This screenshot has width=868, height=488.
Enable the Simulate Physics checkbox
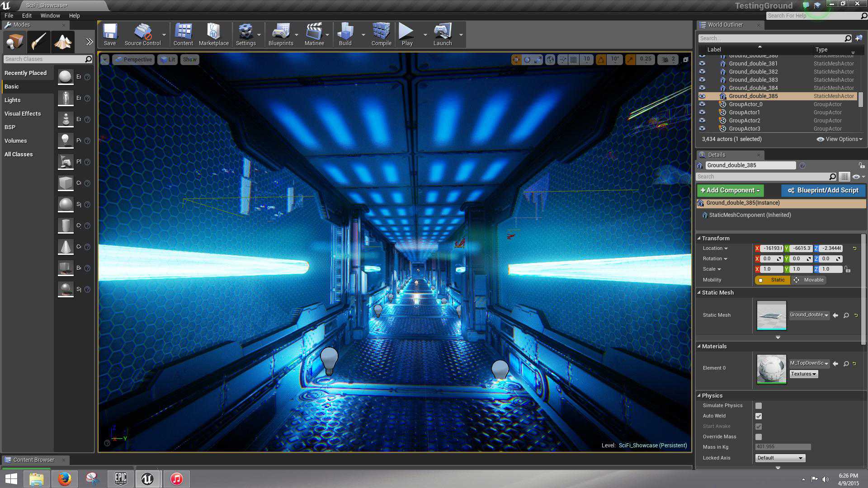(759, 406)
